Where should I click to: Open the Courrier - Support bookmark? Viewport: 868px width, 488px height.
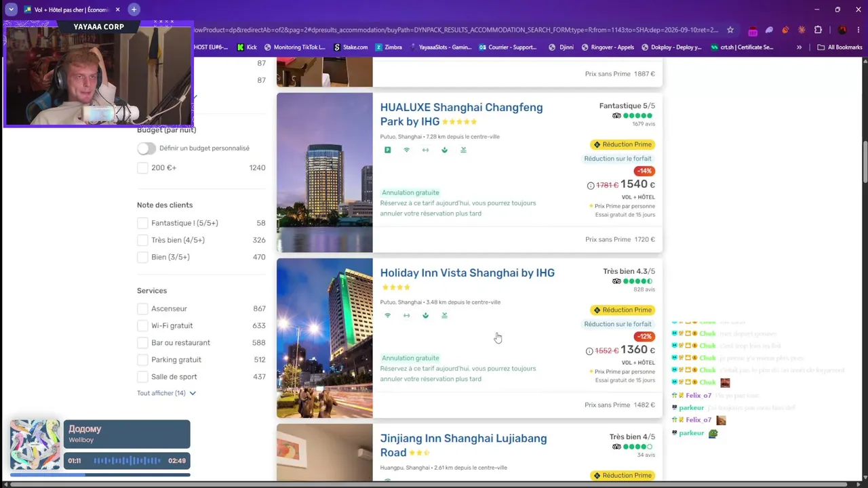(x=508, y=47)
